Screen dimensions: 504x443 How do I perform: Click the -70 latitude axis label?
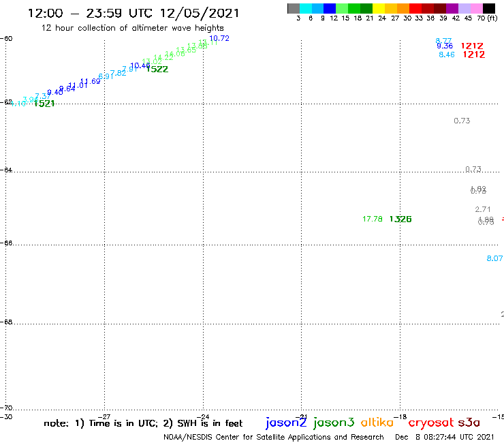click(x=6, y=408)
